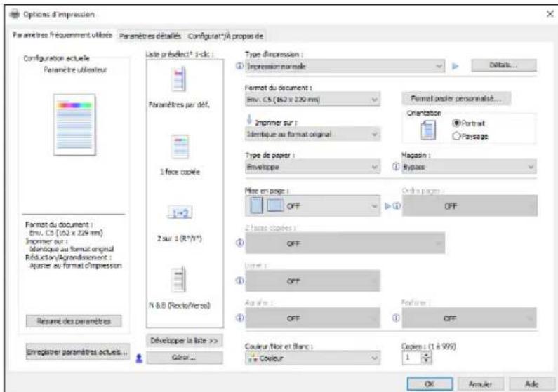Click blue arrow icon next to Détails
The height and width of the screenshot is (392, 558).
(x=455, y=66)
